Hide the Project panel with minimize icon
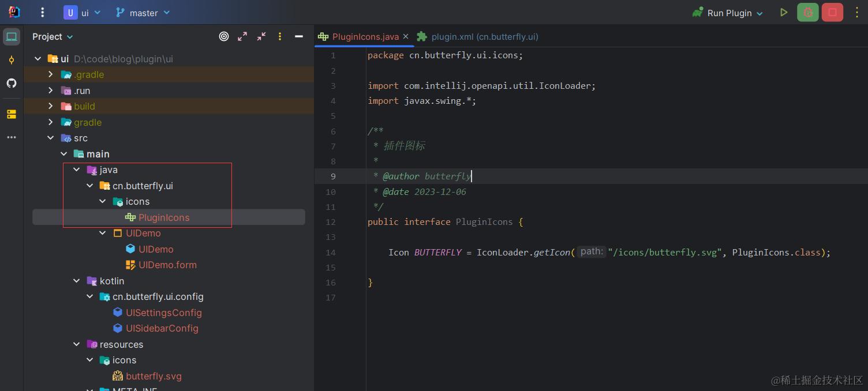 (x=299, y=36)
